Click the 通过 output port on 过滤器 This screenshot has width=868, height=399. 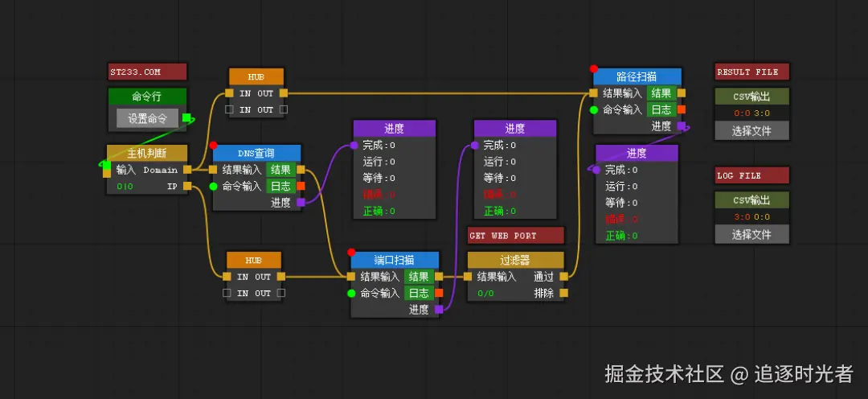(563, 277)
